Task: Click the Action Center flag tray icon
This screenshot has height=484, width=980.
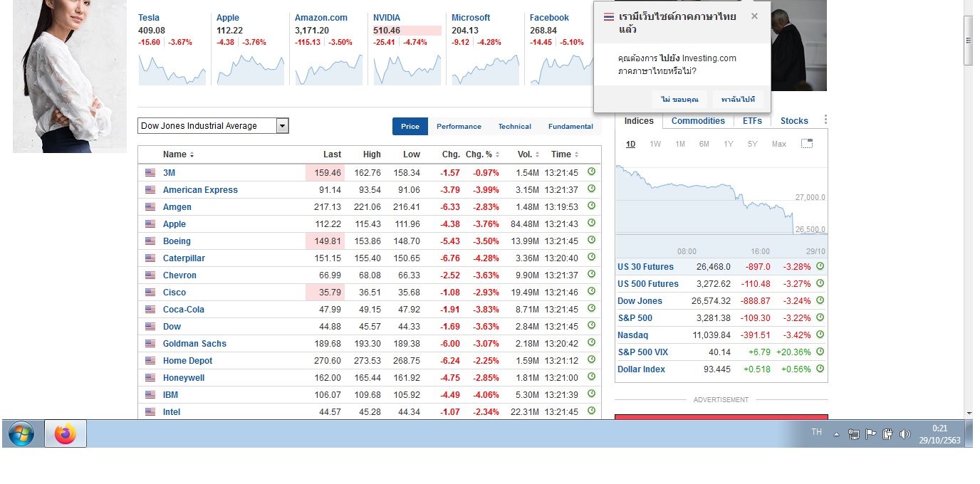Action: [x=870, y=434]
